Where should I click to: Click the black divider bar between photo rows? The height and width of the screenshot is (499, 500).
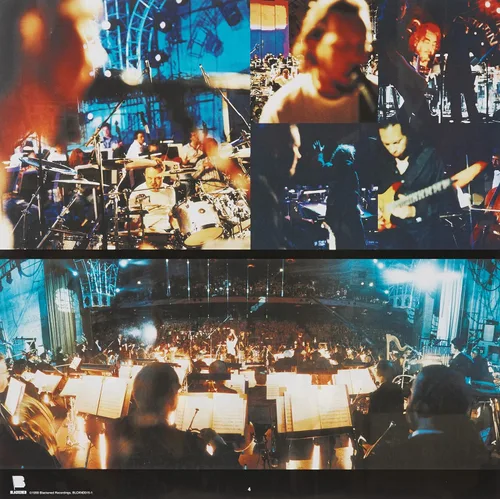(250, 254)
